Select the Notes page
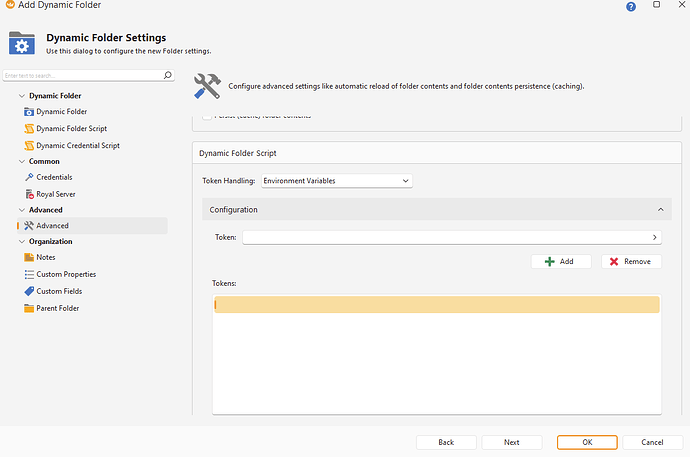The height and width of the screenshot is (457, 690). click(x=45, y=257)
